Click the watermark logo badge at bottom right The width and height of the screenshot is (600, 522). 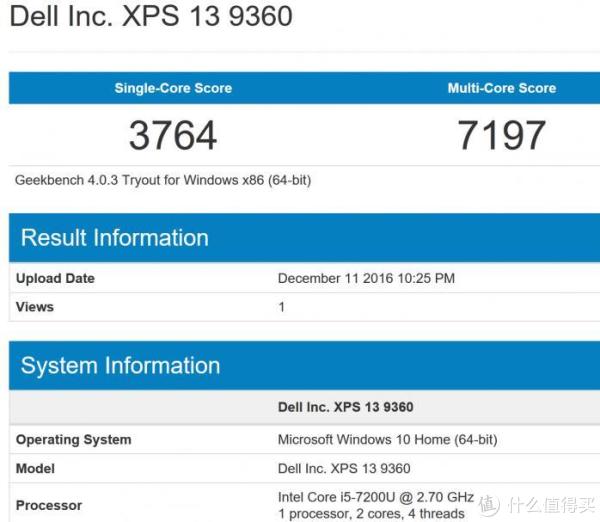click(x=490, y=504)
